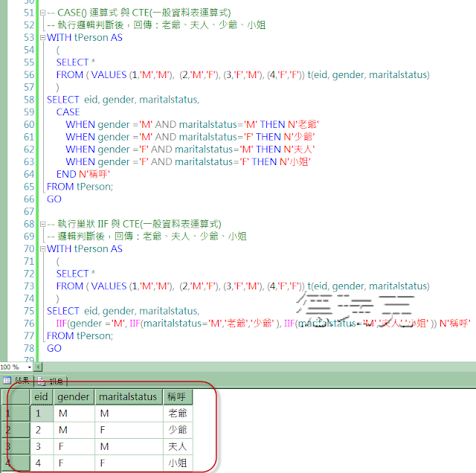Click N'小姐' on line 63
Image resolution: width=476 pixels, height=473 pixels.
click(295, 162)
